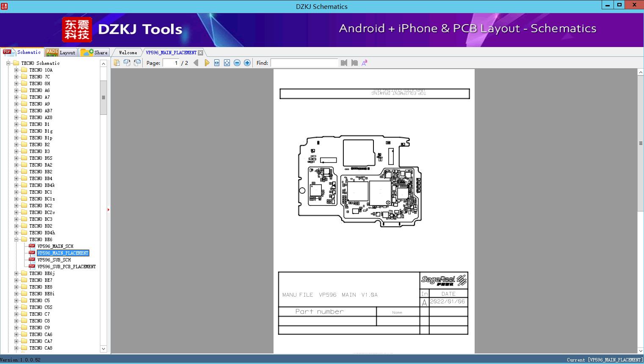The image size is (644, 364).
Task: Switch to the Schematic tab
Action: point(22,52)
